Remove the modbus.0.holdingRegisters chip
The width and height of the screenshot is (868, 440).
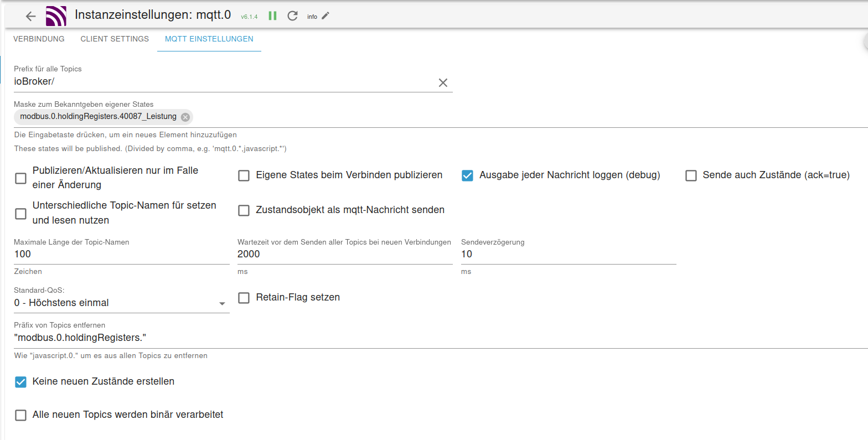(185, 117)
